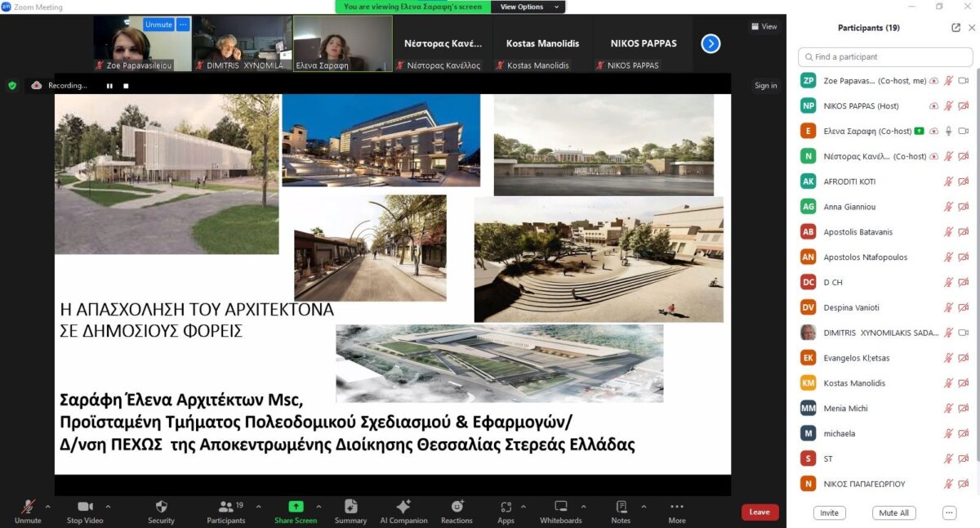This screenshot has width=980, height=528.
Task: Click the Find a participant search field
Action: (x=885, y=57)
